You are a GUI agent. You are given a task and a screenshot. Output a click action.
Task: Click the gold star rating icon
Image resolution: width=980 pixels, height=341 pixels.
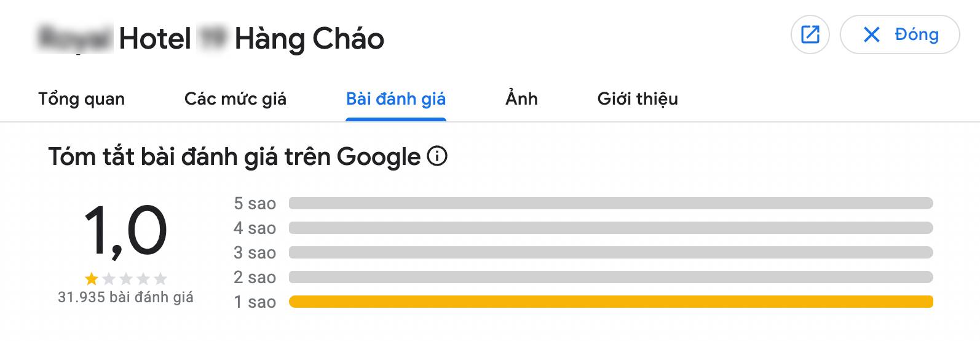click(x=92, y=279)
